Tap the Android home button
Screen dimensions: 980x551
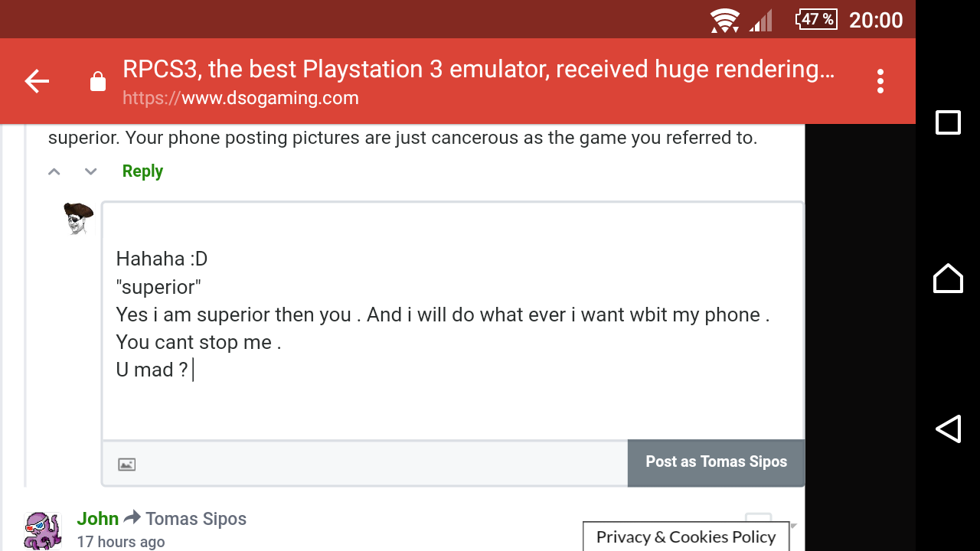[x=948, y=278]
